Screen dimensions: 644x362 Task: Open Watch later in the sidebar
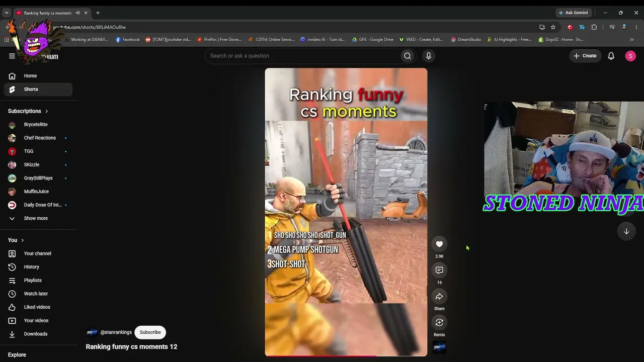click(38, 294)
